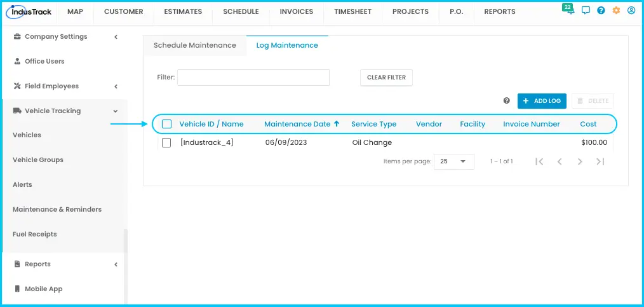Click the ADD LOG button
Screen dimensions: 644x307
(542, 100)
